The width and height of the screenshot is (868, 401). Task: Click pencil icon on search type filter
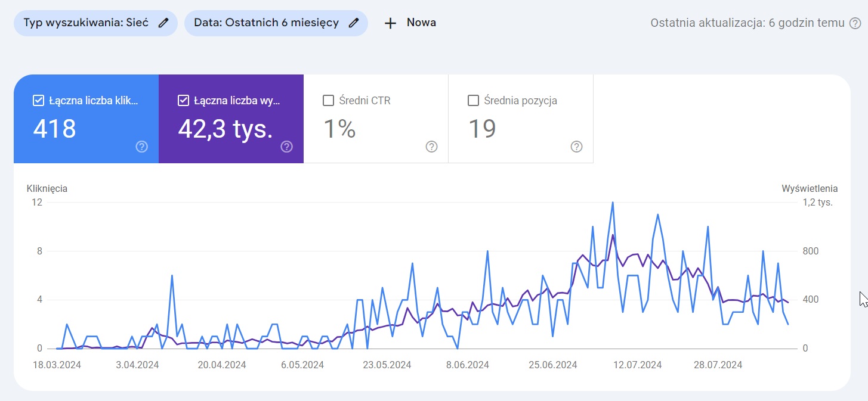pos(163,23)
